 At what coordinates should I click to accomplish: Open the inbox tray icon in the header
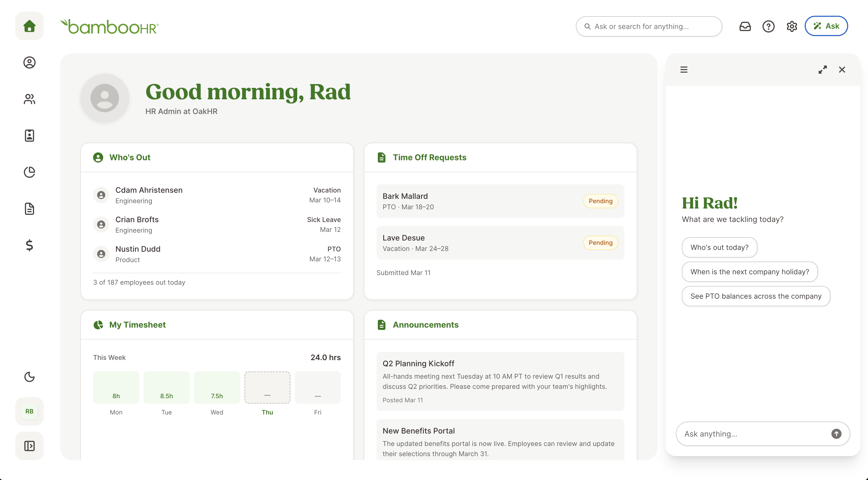[x=745, y=26]
